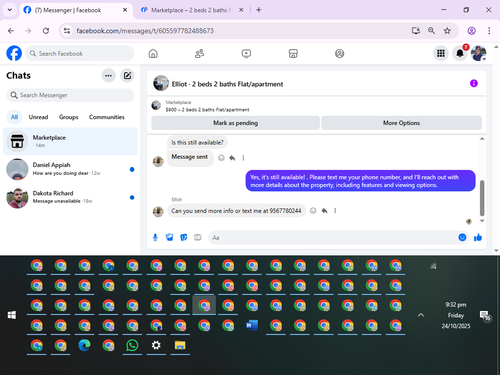Open the notifications bell icon
Viewport: 500px width, 375px height.
coord(460,53)
